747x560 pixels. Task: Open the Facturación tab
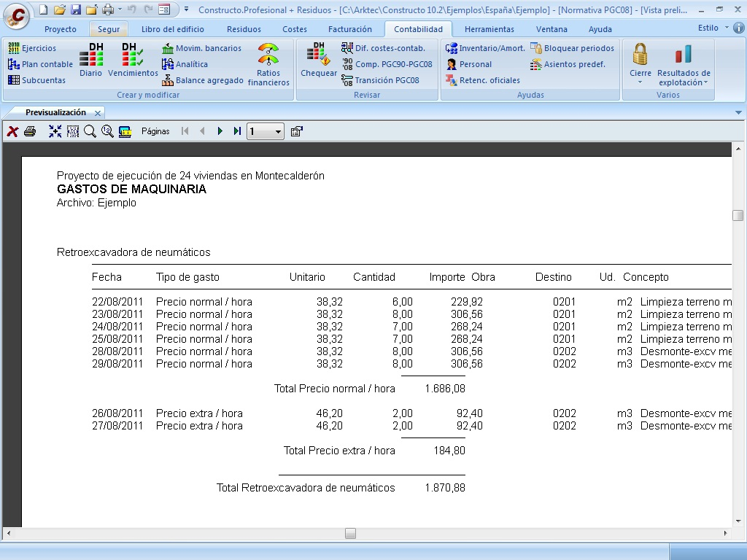(x=349, y=29)
